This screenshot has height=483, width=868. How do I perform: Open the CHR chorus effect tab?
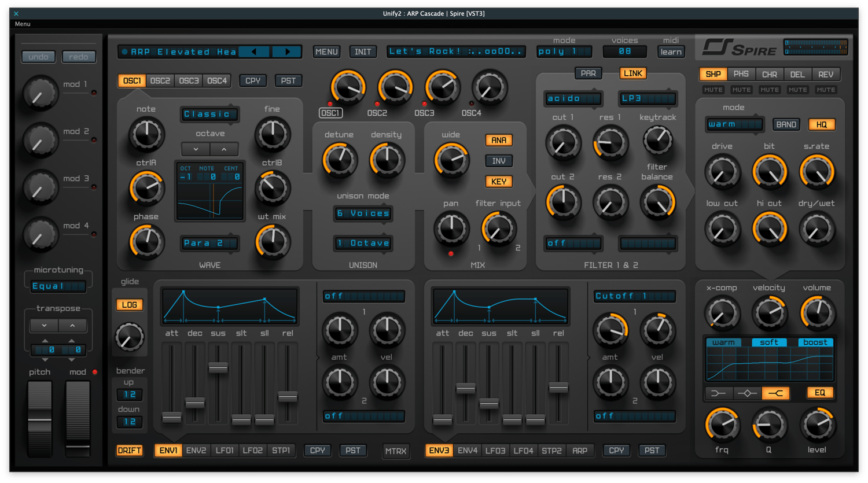click(x=770, y=75)
